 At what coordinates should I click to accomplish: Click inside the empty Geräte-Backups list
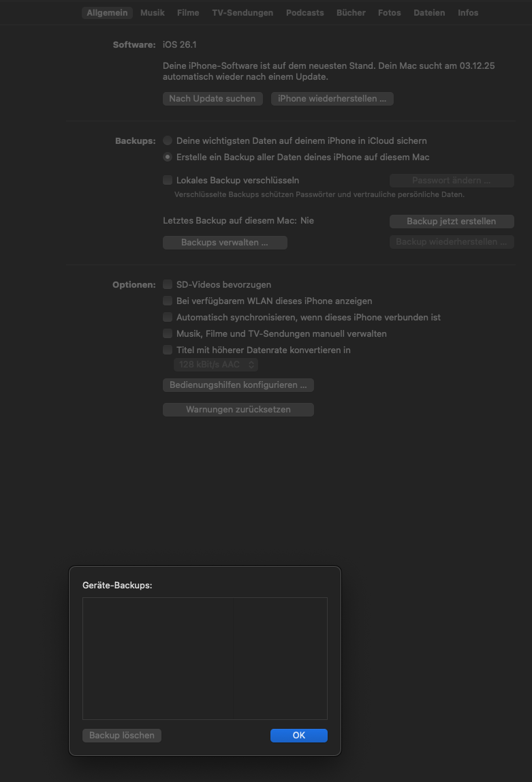(205, 659)
